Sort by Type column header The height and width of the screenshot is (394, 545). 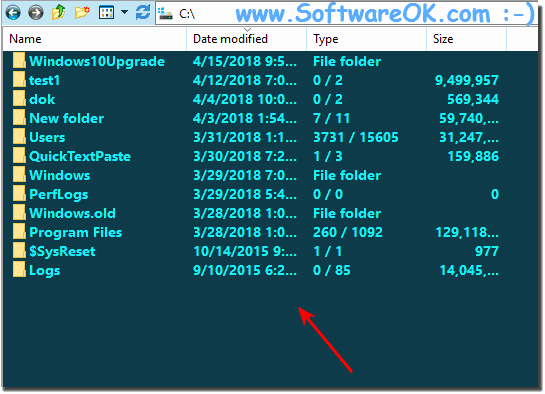point(366,39)
